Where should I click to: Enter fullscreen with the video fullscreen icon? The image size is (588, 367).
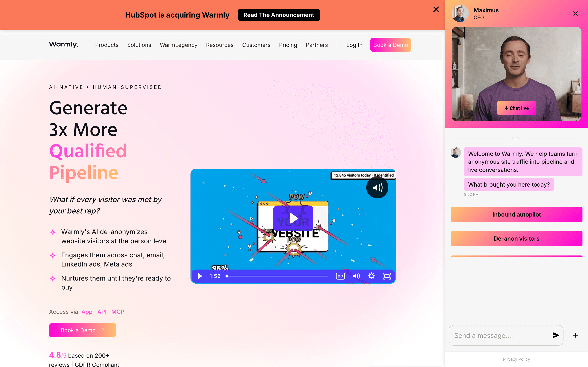coord(387,276)
